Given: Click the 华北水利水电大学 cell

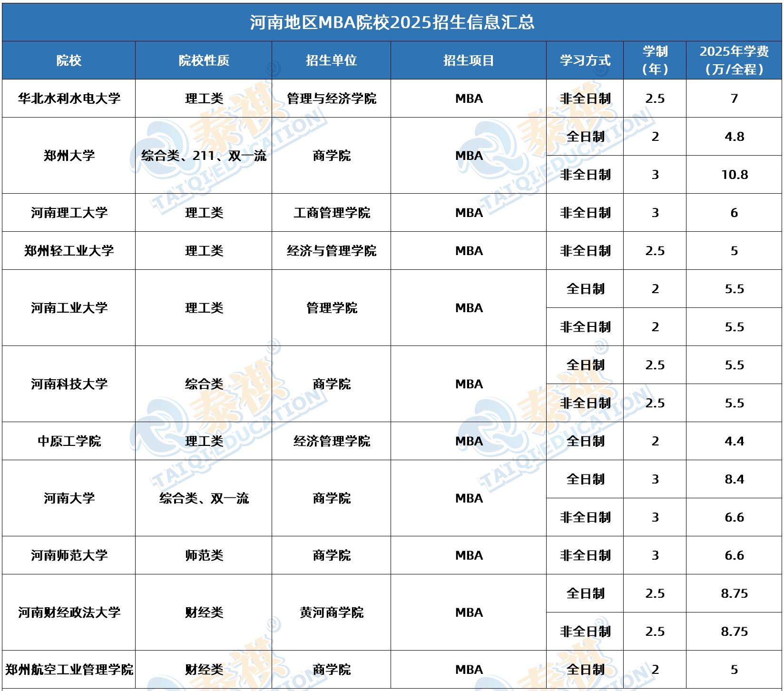Looking at the screenshot, I should pos(69,99).
